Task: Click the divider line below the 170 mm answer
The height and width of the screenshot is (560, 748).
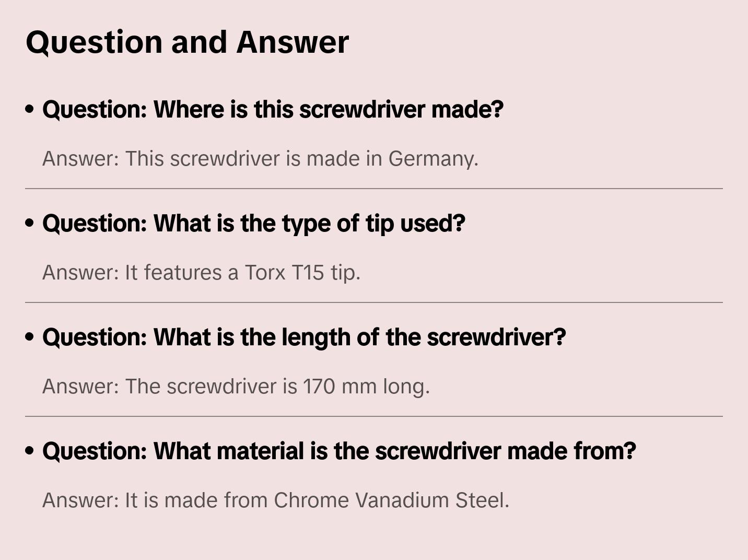Action: click(374, 416)
